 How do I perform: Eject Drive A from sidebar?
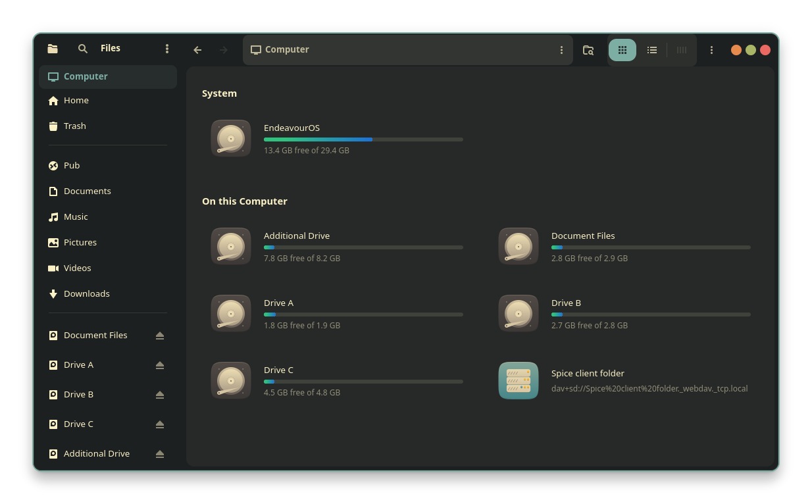tap(160, 365)
